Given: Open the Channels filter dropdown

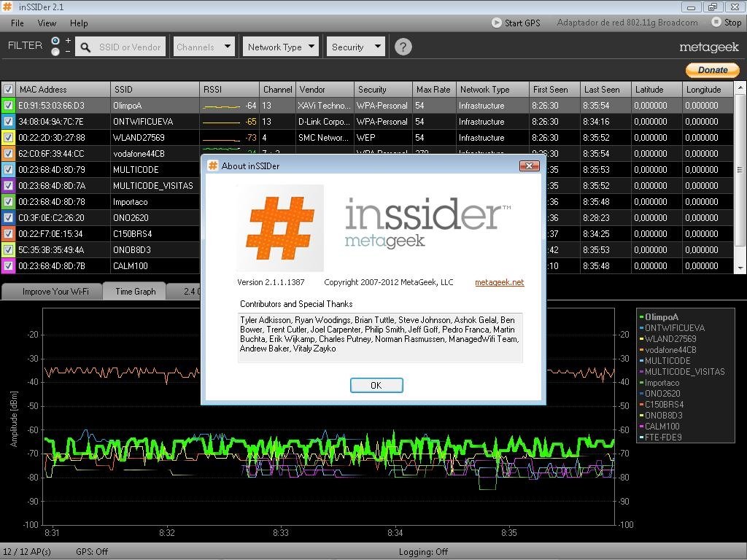Looking at the screenshot, I should 204,47.
